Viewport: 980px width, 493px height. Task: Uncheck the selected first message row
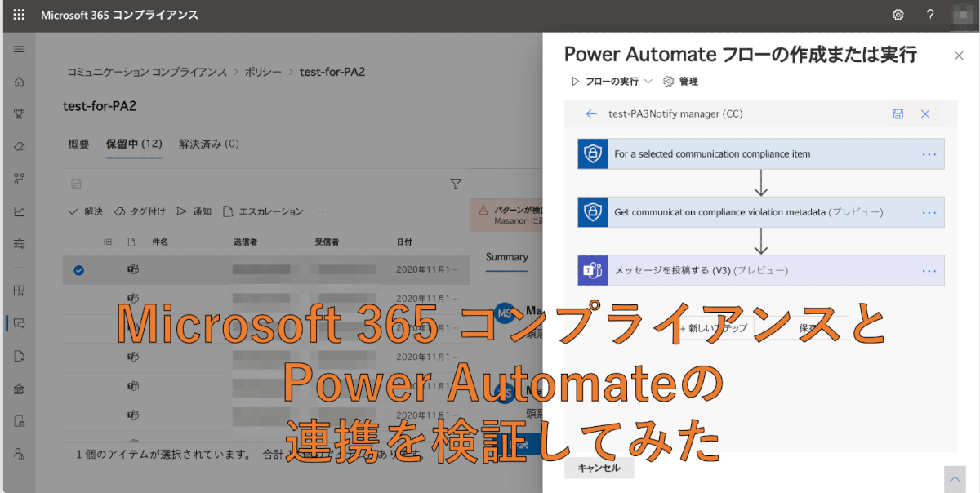pyautogui.click(x=79, y=271)
